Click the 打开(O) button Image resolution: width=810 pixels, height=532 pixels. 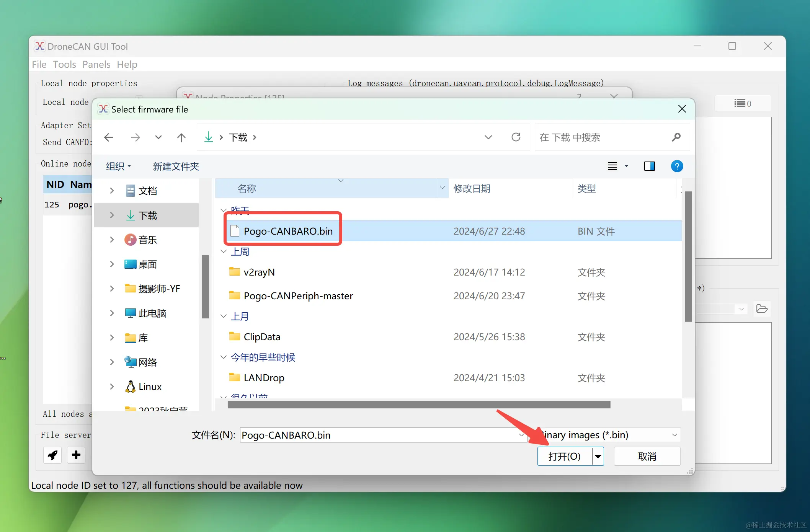(x=564, y=456)
